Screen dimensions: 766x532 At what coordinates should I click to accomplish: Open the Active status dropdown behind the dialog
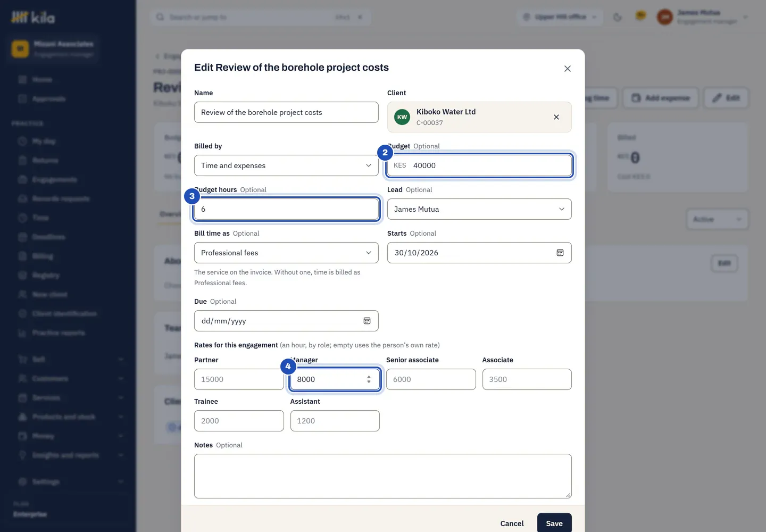pyautogui.click(x=717, y=219)
